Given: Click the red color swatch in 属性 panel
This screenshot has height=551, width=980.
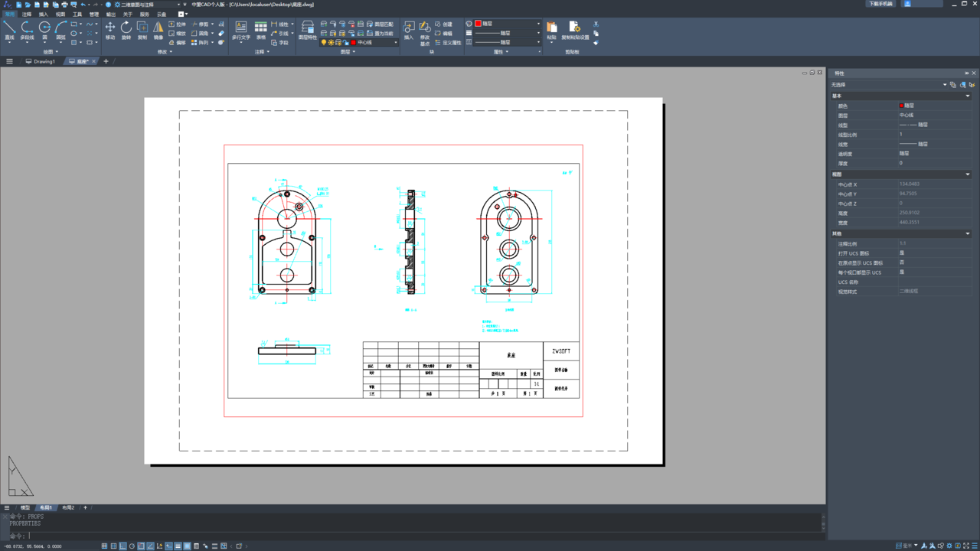Looking at the screenshot, I should (479, 24).
